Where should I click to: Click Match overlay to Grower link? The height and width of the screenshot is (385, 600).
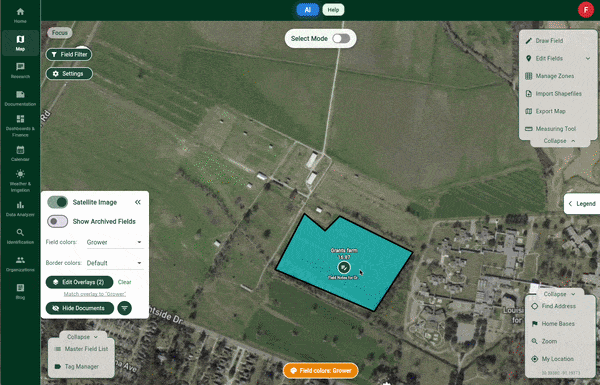95,294
